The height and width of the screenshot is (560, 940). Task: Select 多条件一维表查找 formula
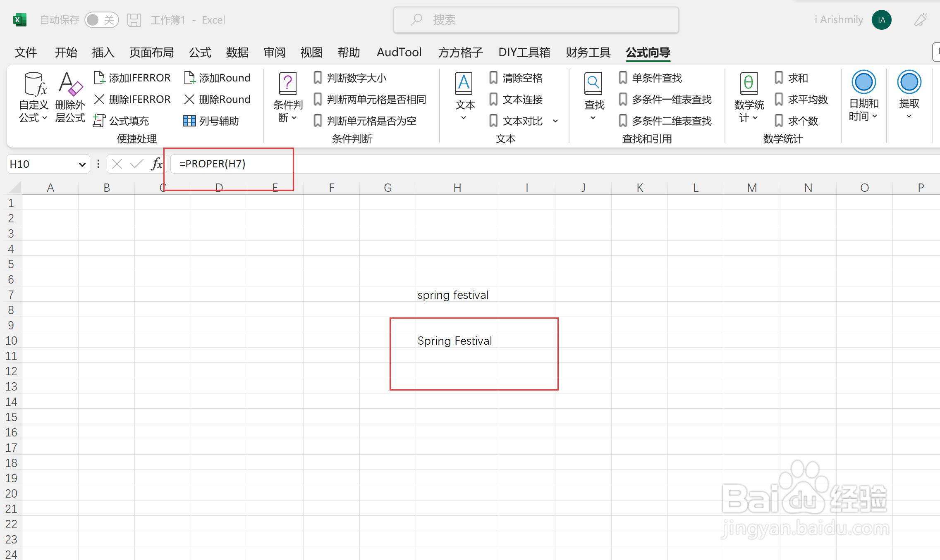click(665, 99)
